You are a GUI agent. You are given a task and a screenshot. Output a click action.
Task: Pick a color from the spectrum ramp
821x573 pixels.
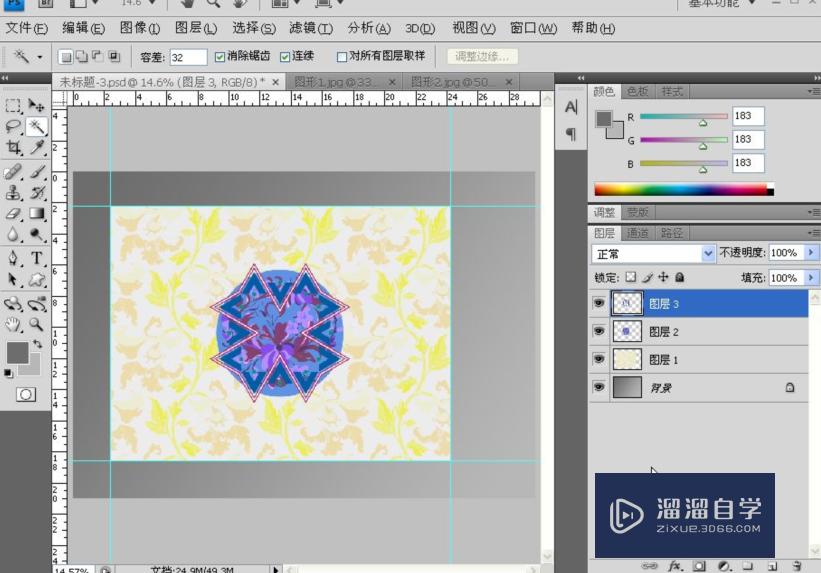click(684, 189)
